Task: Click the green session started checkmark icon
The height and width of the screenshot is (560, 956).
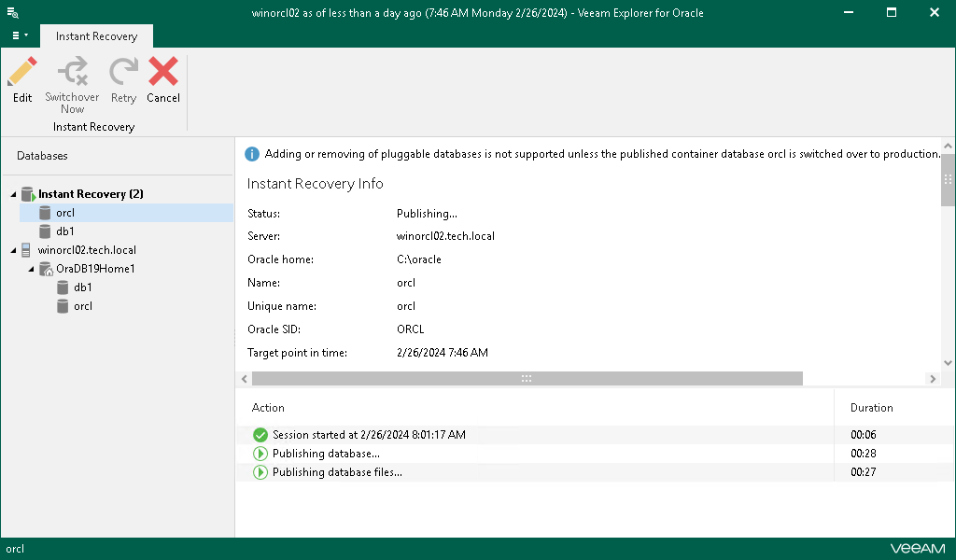Action: [x=260, y=435]
